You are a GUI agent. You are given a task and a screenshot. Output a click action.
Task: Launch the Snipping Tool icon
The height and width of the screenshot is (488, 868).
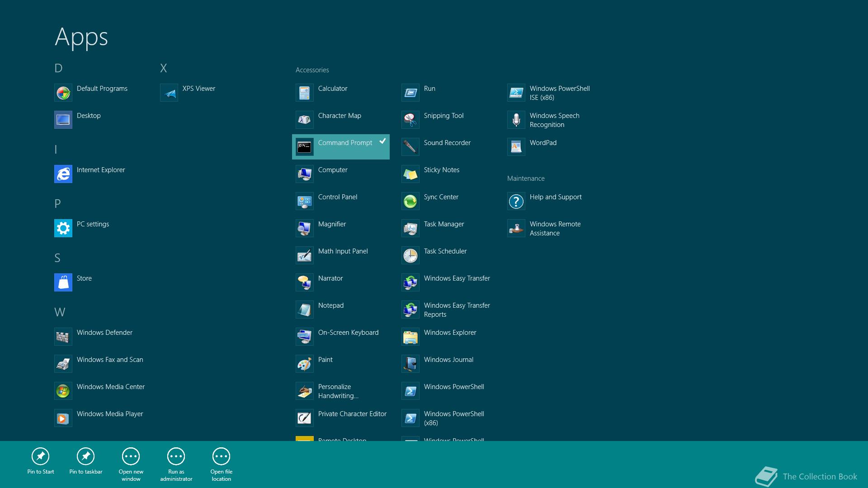point(410,120)
